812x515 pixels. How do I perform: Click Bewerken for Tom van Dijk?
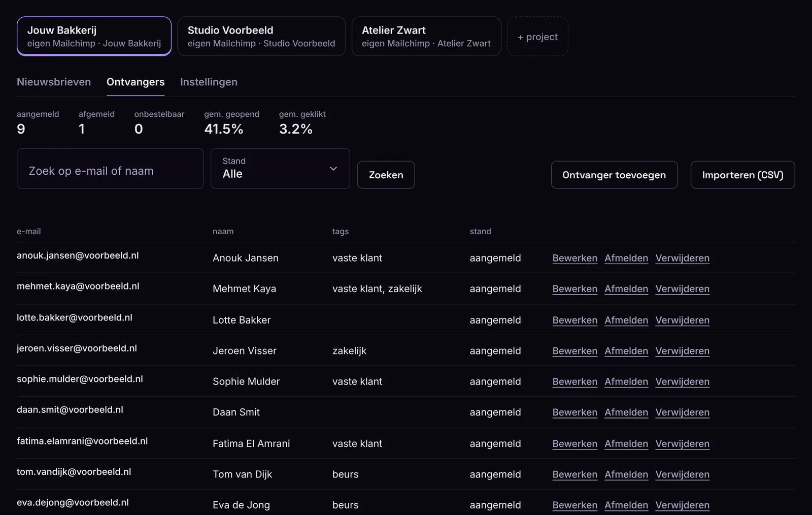[x=574, y=474]
